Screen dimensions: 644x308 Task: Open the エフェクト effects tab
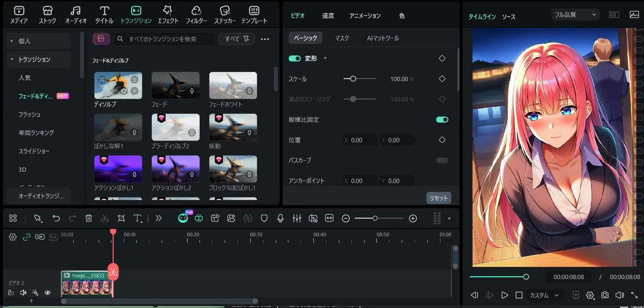(x=167, y=15)
